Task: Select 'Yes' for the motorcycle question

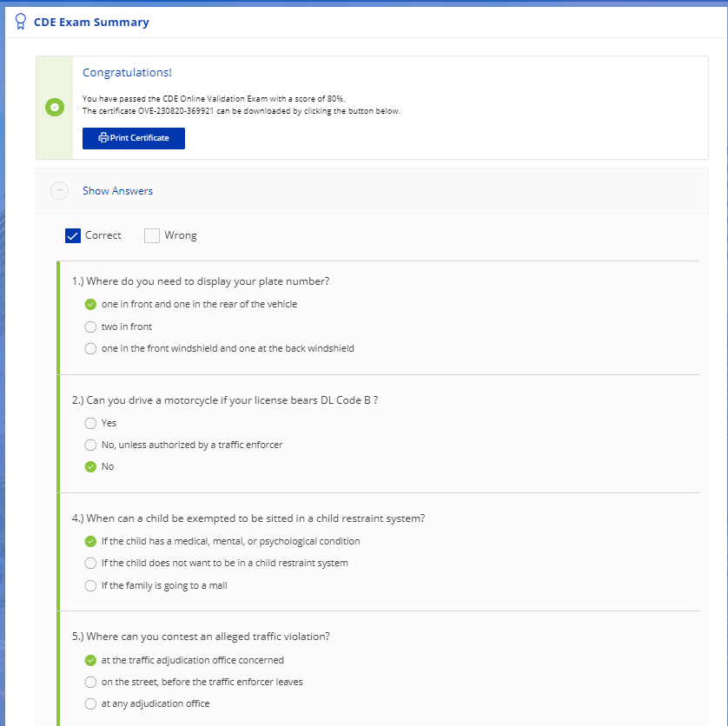Action: [x=90, y=423]
